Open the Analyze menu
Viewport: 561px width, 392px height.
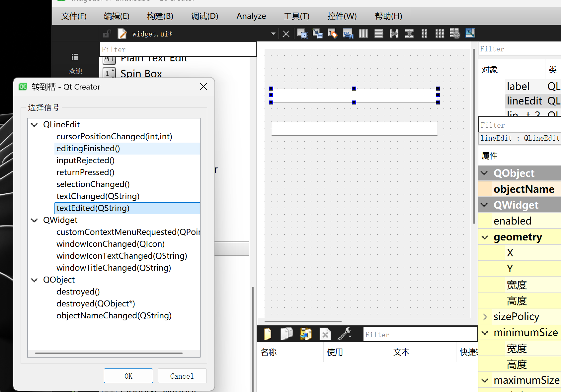[251, 16]
